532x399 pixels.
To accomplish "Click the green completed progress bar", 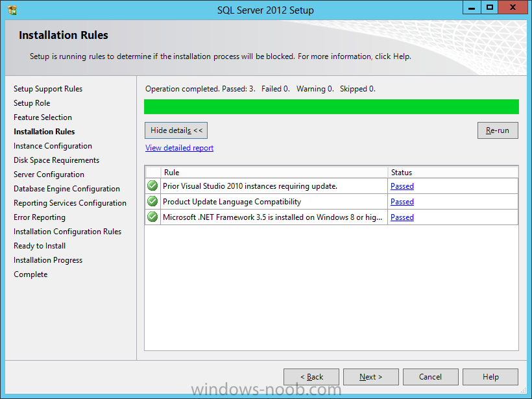I will tap(332, 106).
